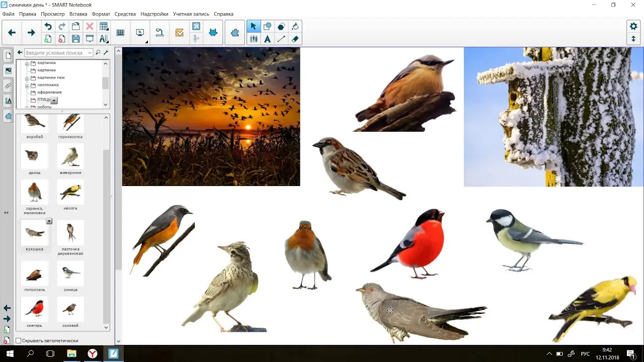
Task: Expand the 'неотложка' folder tree node
Action: [x=27, y=85]
